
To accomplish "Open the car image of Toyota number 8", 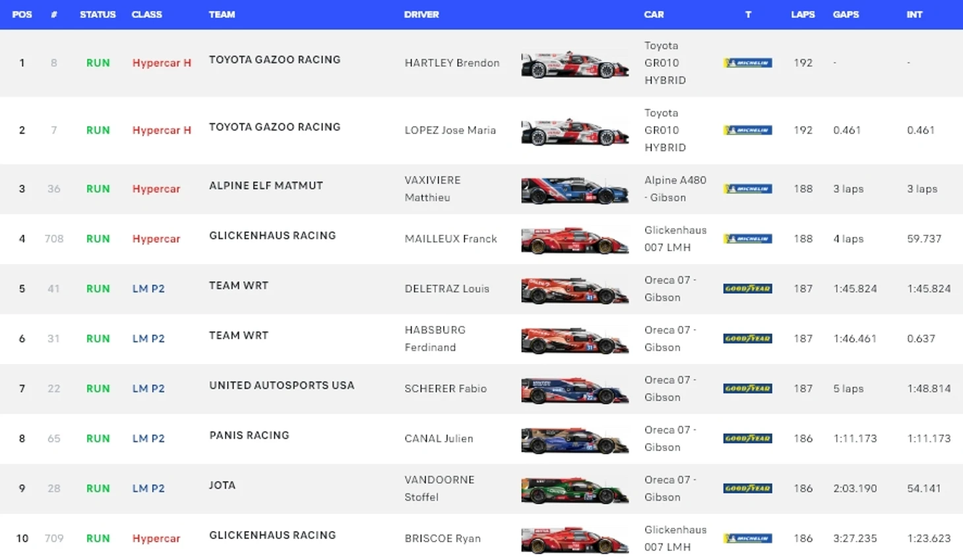I will [x=575, y=64].
